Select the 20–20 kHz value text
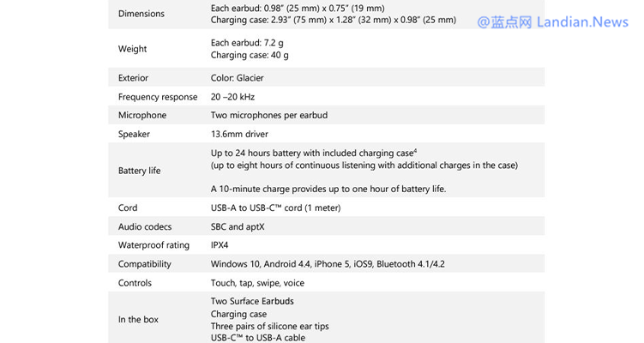 click(232, 97)
